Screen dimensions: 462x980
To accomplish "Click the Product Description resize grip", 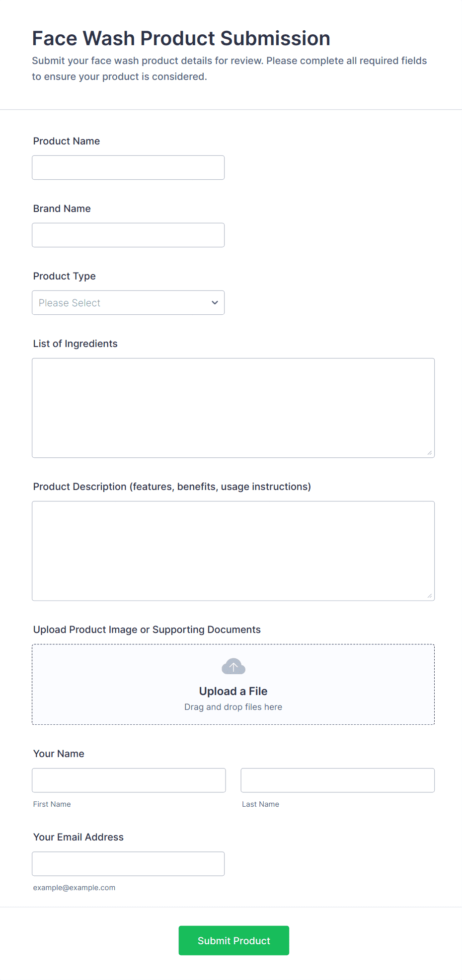I will pyautogui.click(x=430, y=596).
